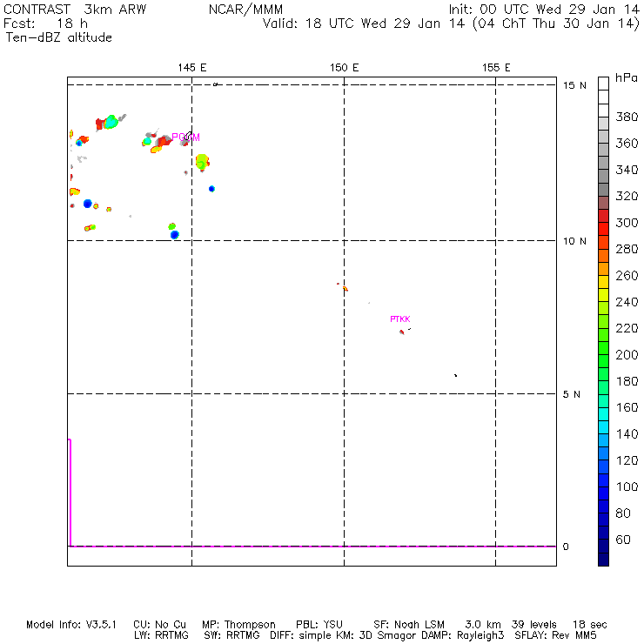Click the "SF: Noah LSM" footer entry

tap(409, 625)
